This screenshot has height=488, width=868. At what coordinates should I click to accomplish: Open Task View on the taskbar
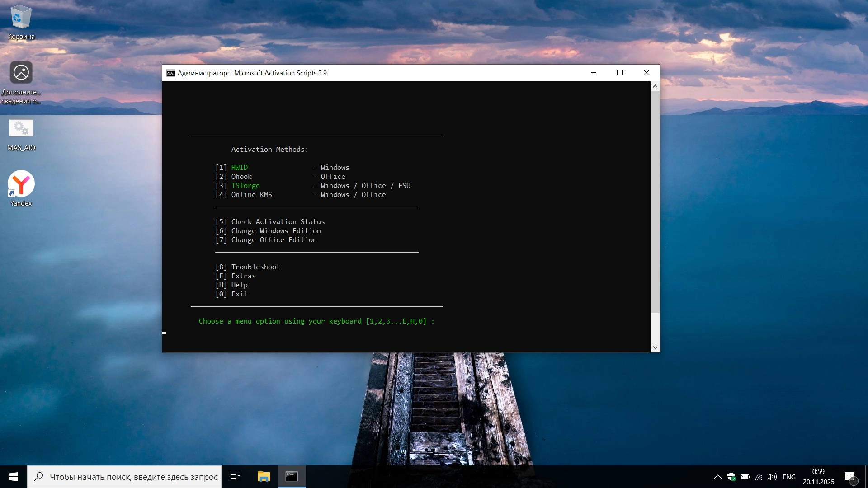click(235, 477)
